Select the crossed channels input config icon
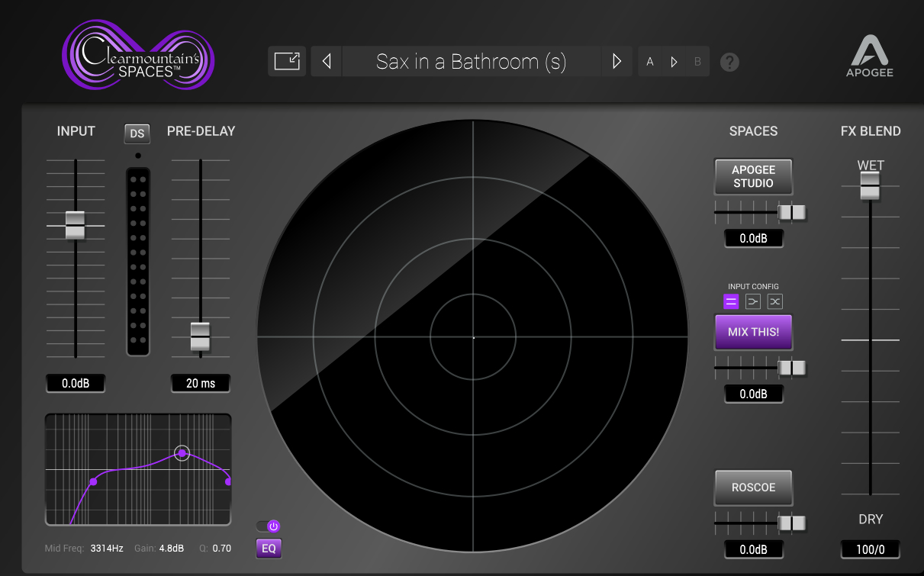The image size is (924, 576). pos(775,301)
